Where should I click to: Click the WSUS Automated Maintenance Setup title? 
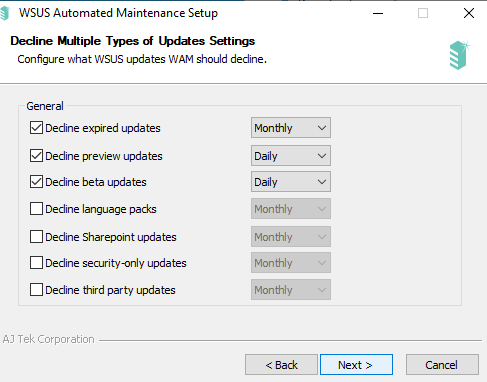point(118,13)
